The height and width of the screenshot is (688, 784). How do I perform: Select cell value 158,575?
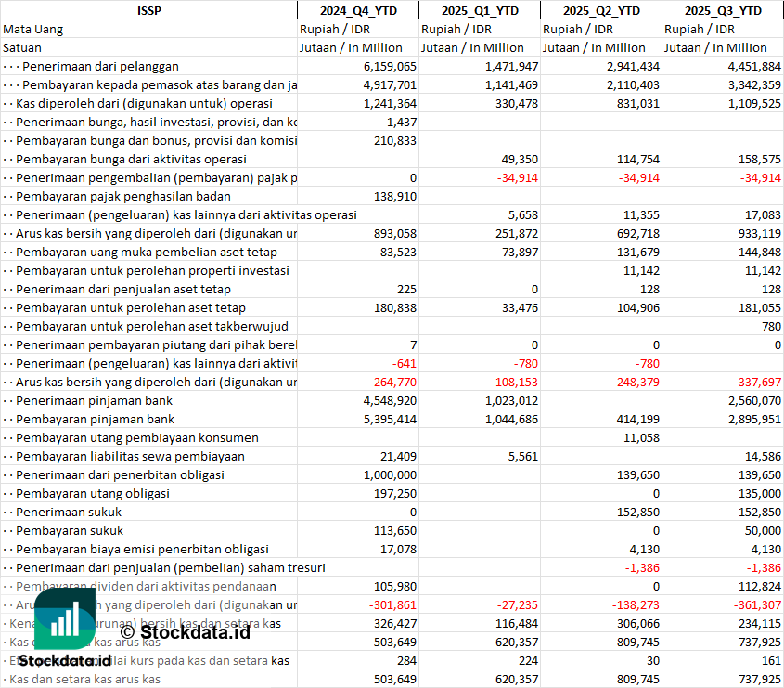[x=760, y=159]
